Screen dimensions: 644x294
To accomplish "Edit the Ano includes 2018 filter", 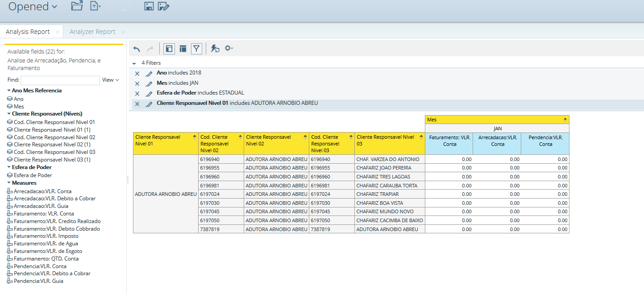I will (149, 73).
